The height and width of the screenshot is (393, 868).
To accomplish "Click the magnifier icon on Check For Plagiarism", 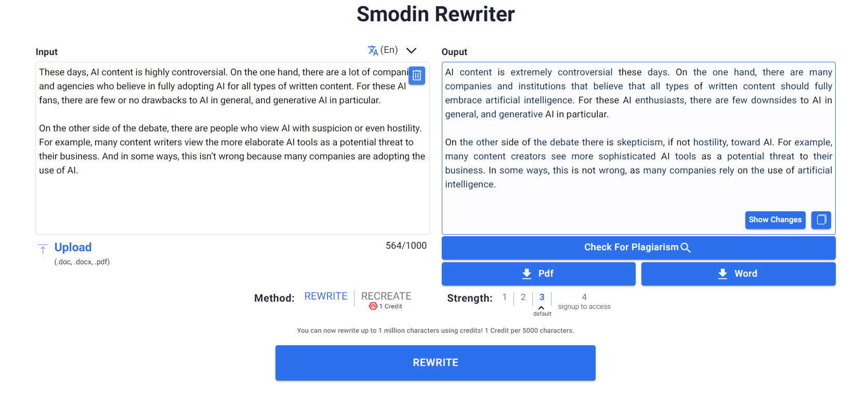I will click(x=686, y=248).
